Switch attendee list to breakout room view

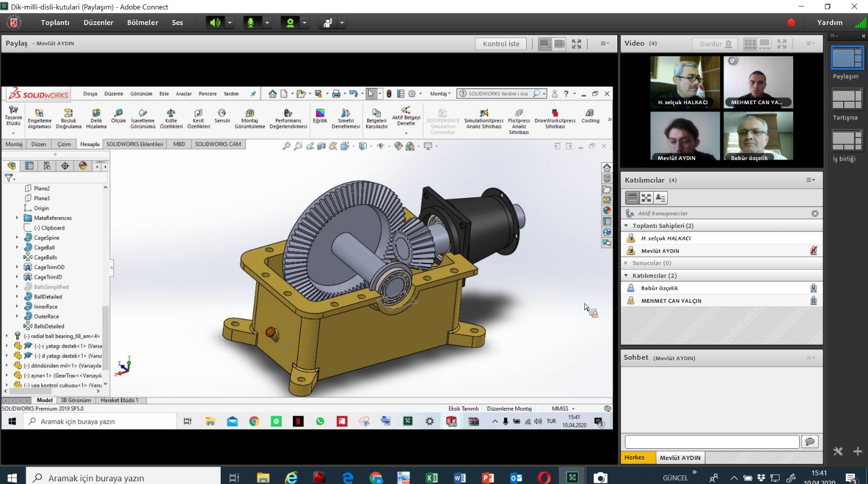click(646, 198)
